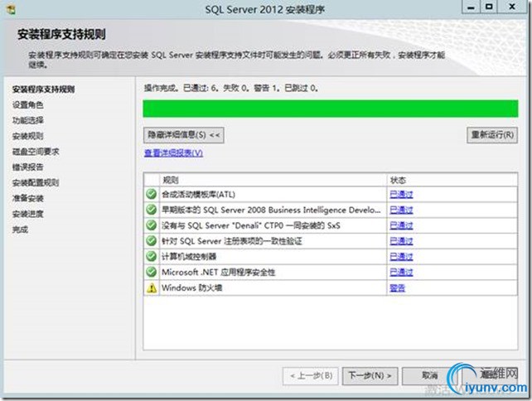
Task: Click the green check icon beside 计算机域控制器
Action: click(x=152, y=257)
